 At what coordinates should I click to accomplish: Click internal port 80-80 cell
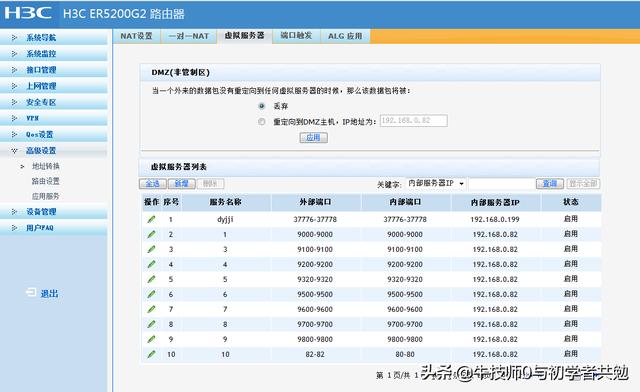405,354
